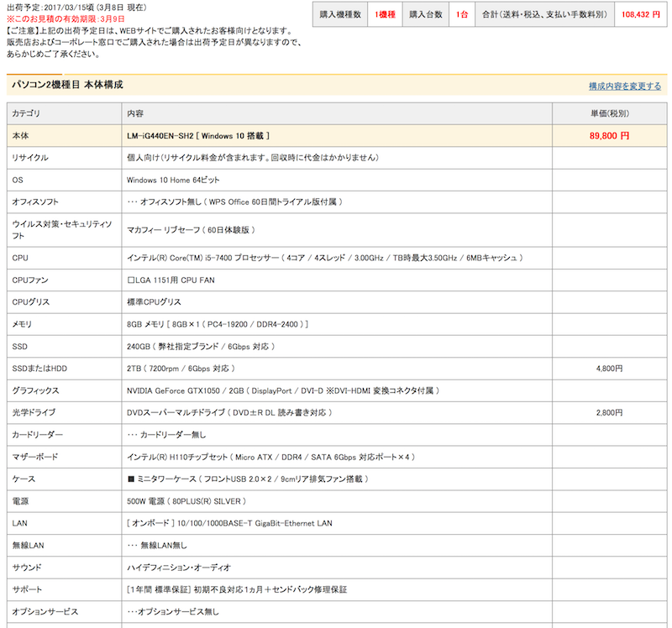
Task: Select the 標準CPUグリス entry
Action: (154, 302)
